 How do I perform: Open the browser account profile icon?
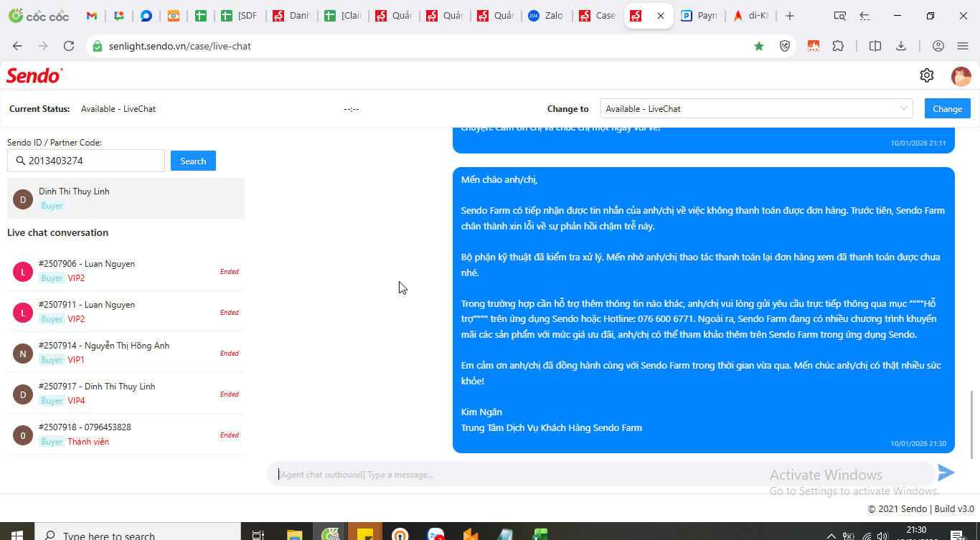(x=938, y=46)
